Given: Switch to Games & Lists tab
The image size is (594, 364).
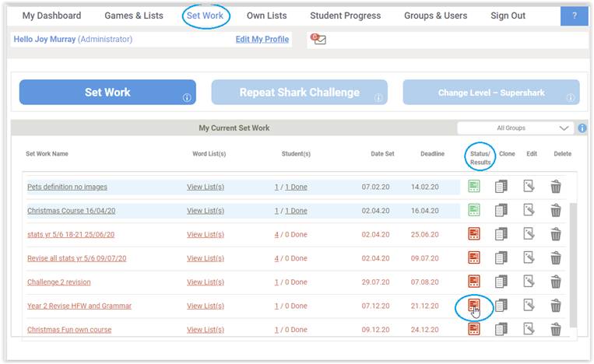Looking at the screenshot, I should pos(134,16).
